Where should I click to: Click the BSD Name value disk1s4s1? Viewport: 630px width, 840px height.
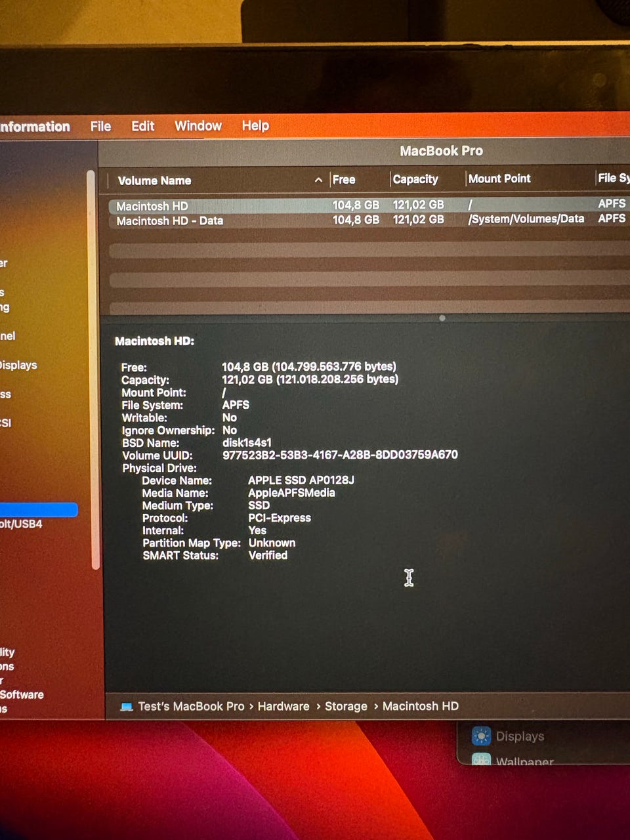tap(247, 442)
